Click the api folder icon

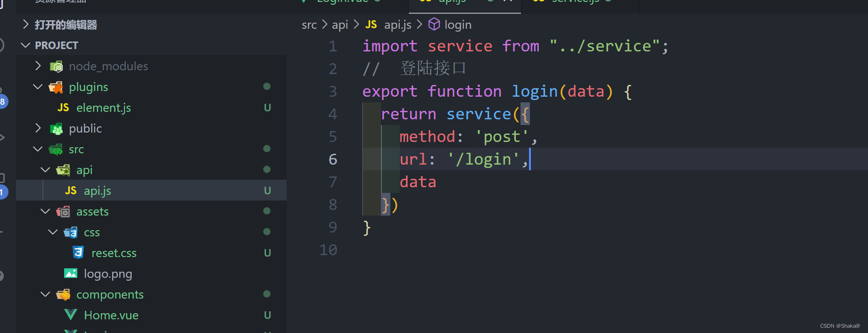pyautogui.click(x=63, y=170)
